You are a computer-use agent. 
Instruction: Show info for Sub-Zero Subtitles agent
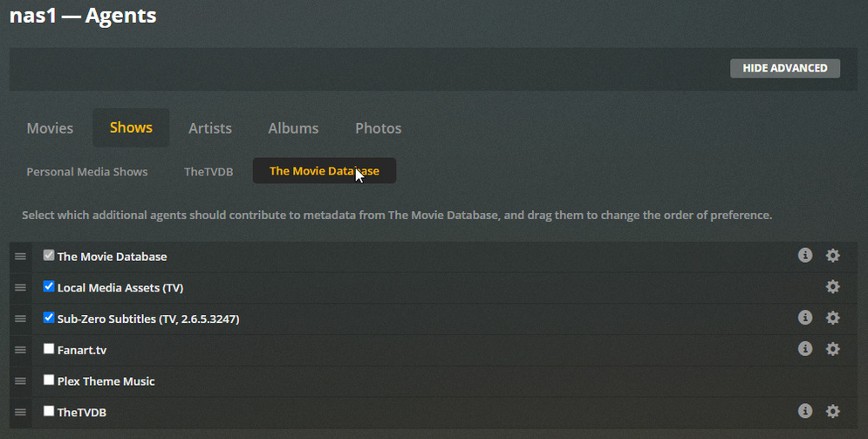tap(805, 318)
